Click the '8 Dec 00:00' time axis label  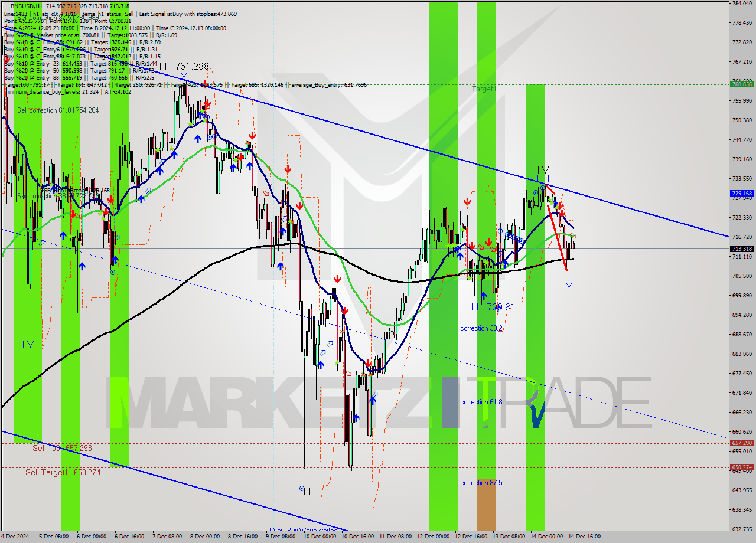click(205, 537)
